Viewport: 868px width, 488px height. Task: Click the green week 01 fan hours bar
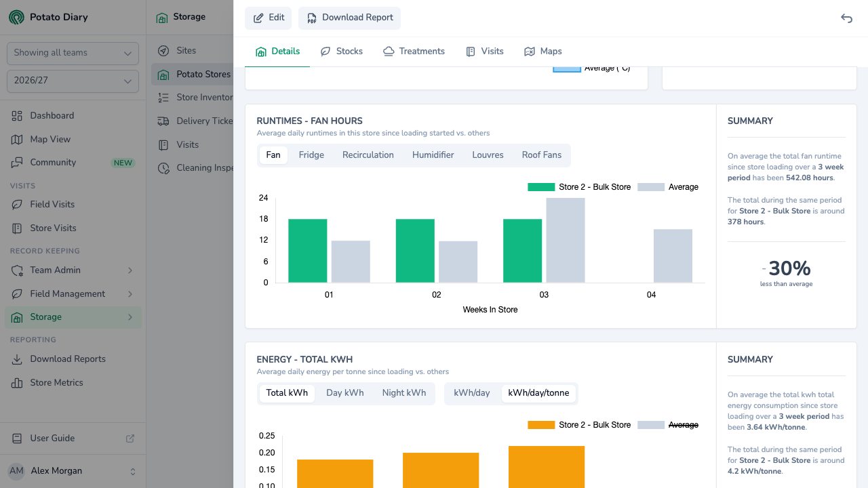pos(308,251)
